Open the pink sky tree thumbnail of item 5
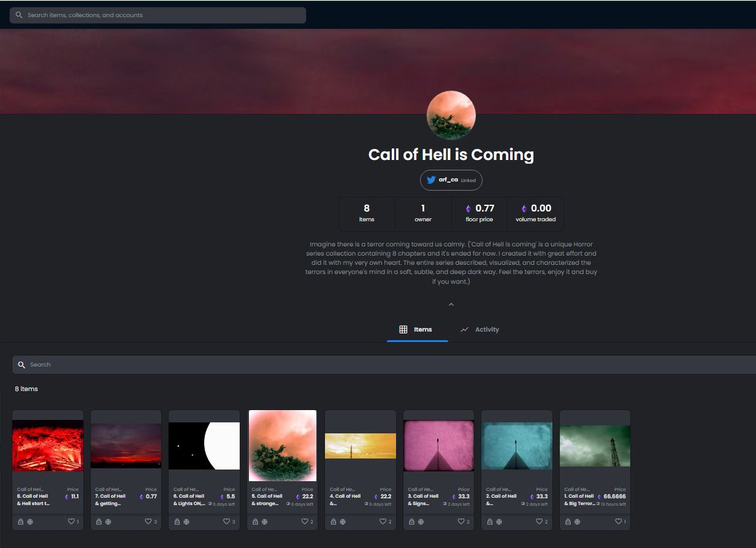Viewport: 756px width, 548px height. tap(282, 446)
